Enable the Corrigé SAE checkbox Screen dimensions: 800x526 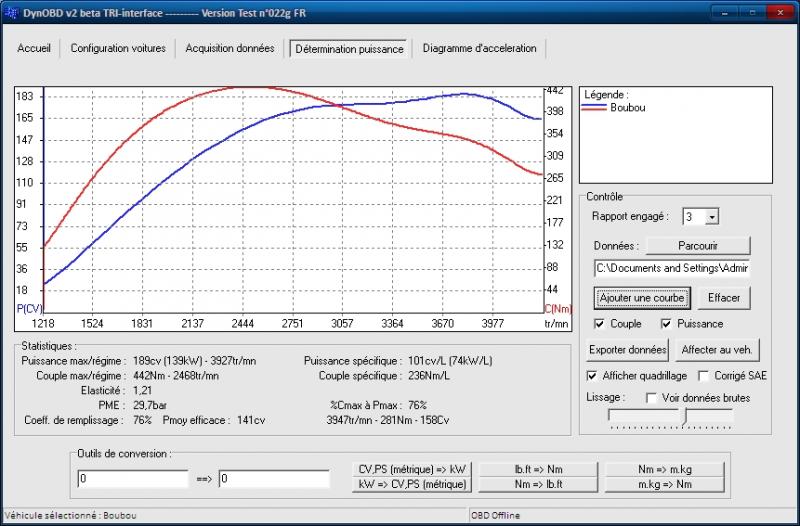pos(704,376)
